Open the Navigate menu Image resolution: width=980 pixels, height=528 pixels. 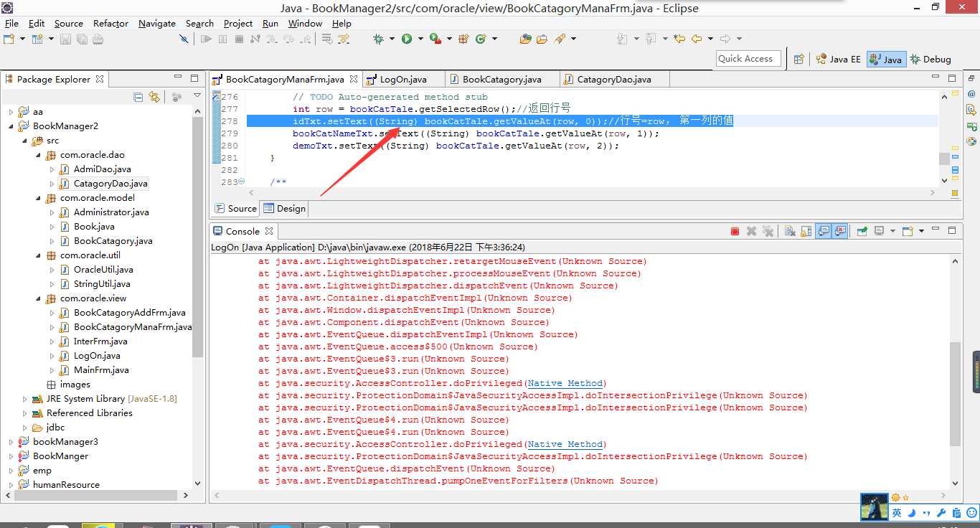156,23
